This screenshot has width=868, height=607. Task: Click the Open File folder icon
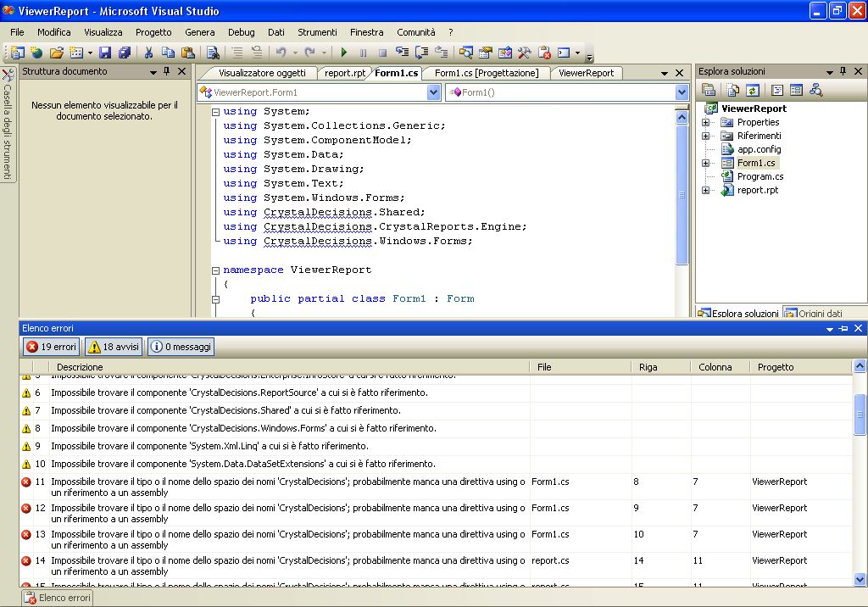pos(56,53)
